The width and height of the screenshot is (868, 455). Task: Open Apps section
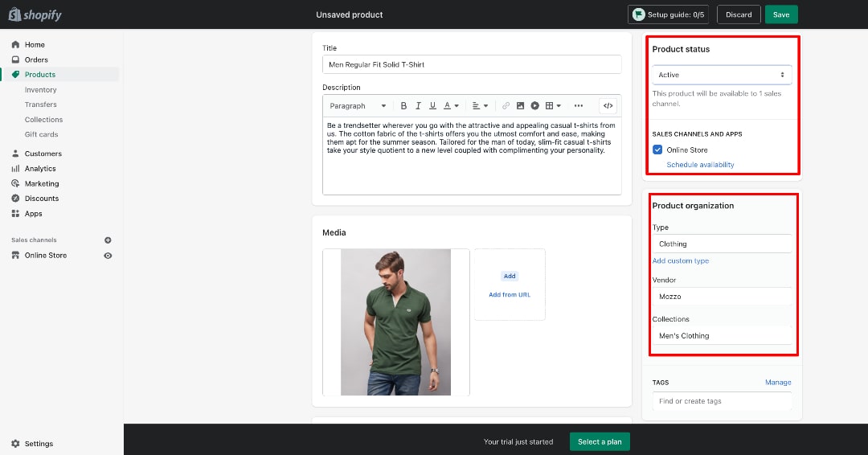pyautogui.click(x=33, y=214)
